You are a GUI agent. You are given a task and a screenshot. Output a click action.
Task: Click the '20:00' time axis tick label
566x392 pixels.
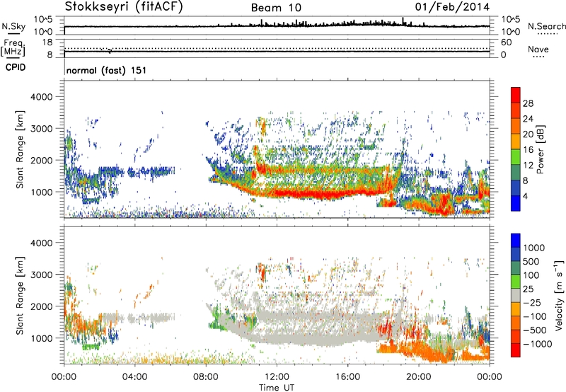coord(419,377)
